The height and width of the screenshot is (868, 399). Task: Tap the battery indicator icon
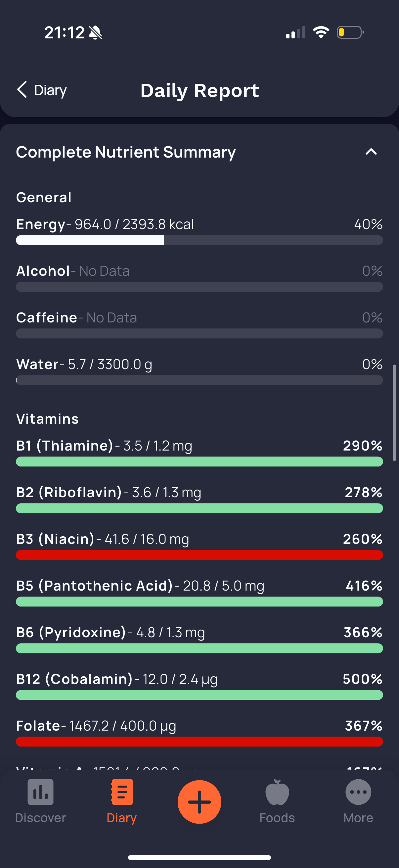[x=350, y=33]
